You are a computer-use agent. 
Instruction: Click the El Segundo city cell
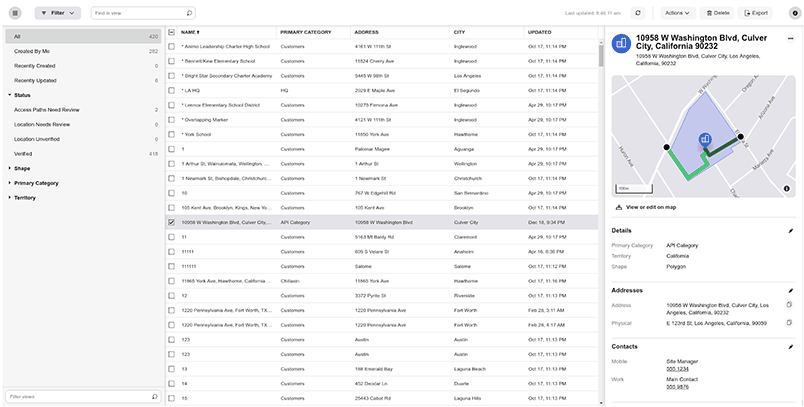(467, 90)
